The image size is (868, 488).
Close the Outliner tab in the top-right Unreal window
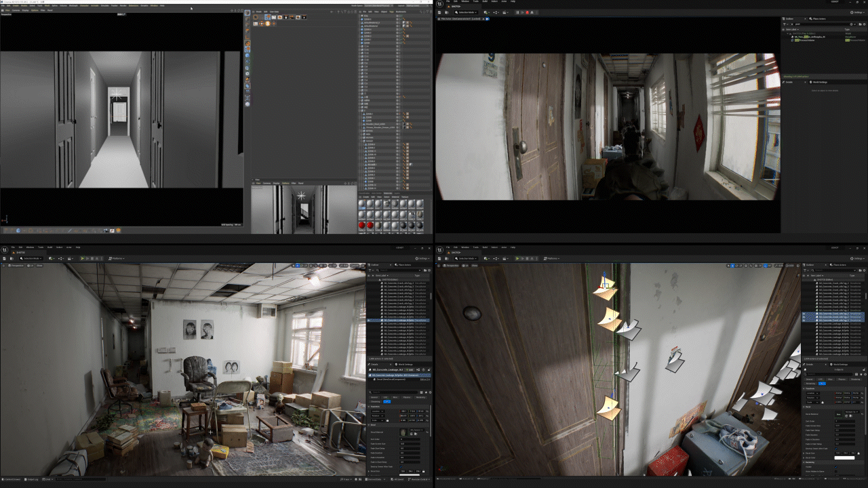click(805, 19)
